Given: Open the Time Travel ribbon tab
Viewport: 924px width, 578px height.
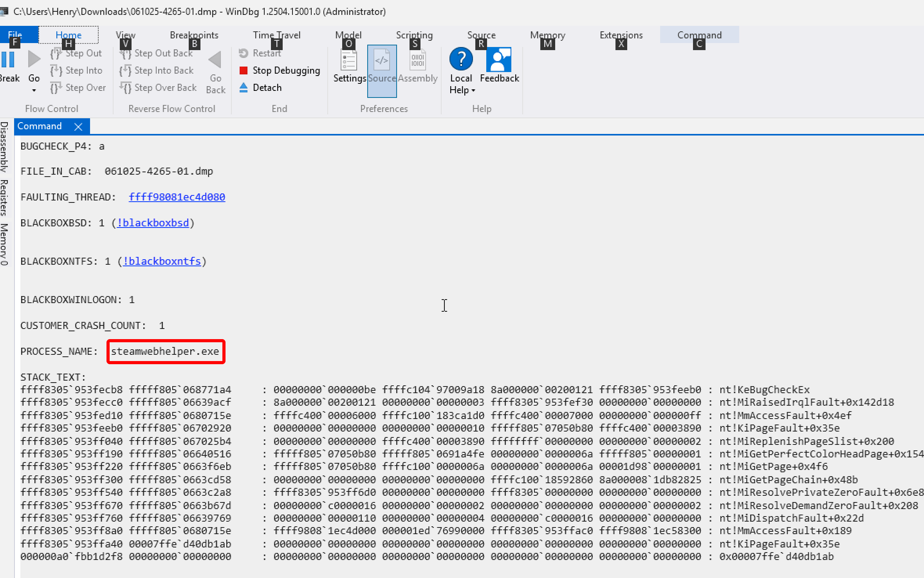Looking at the screenshot, I should [276, 35].
